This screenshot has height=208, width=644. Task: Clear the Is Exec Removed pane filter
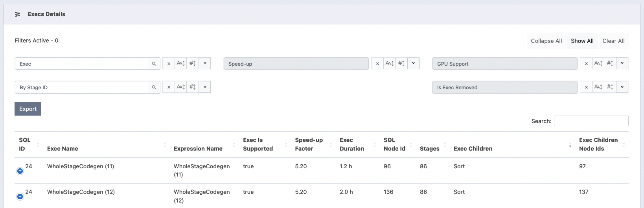(587, 87)
